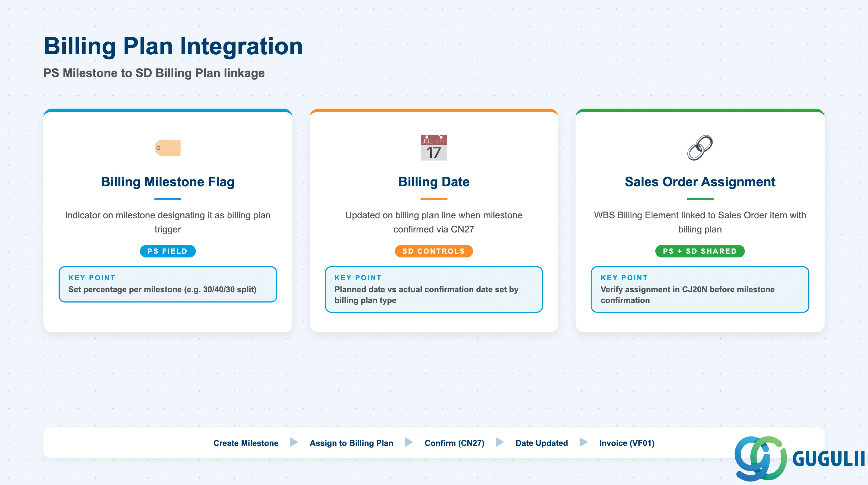
Task: Click the Sales Order Assignment heading
Action: [x=700, y=182]
